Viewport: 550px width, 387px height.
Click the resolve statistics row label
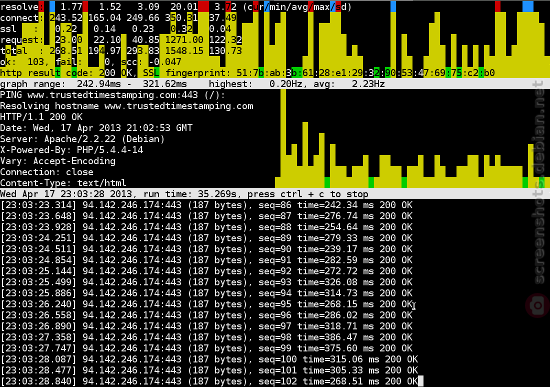tap(19, 7)
